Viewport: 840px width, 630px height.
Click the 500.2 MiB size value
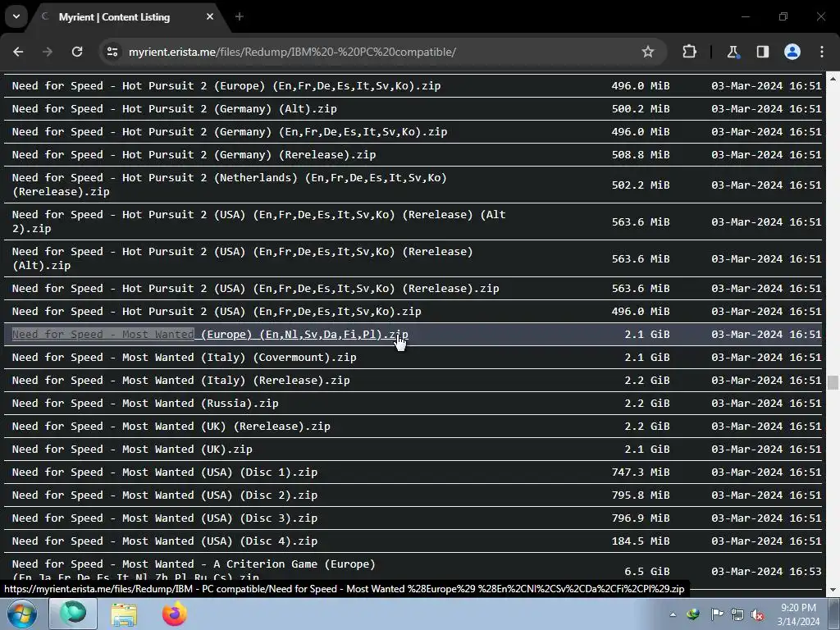(641, 109)
